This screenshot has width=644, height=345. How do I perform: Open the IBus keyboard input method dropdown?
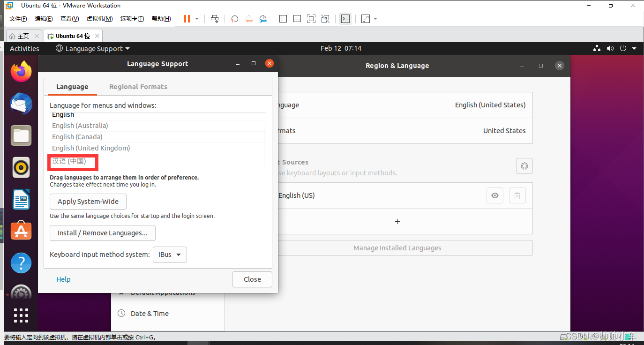coord(170,255)
